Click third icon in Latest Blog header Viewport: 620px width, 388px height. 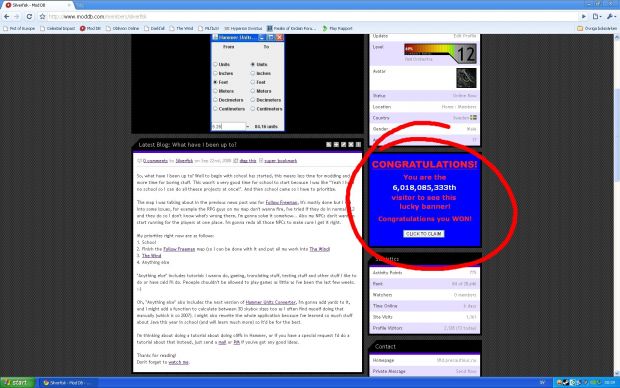343,145
